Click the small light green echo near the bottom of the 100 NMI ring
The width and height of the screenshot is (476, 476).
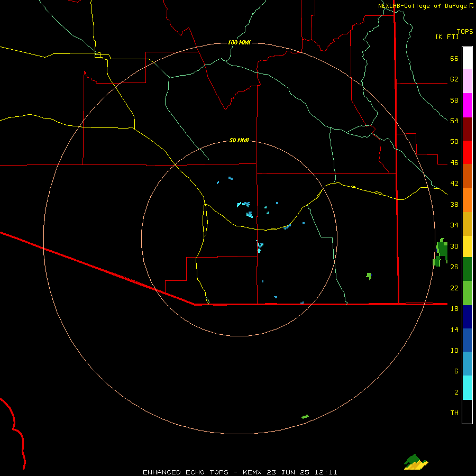(305, 417)
